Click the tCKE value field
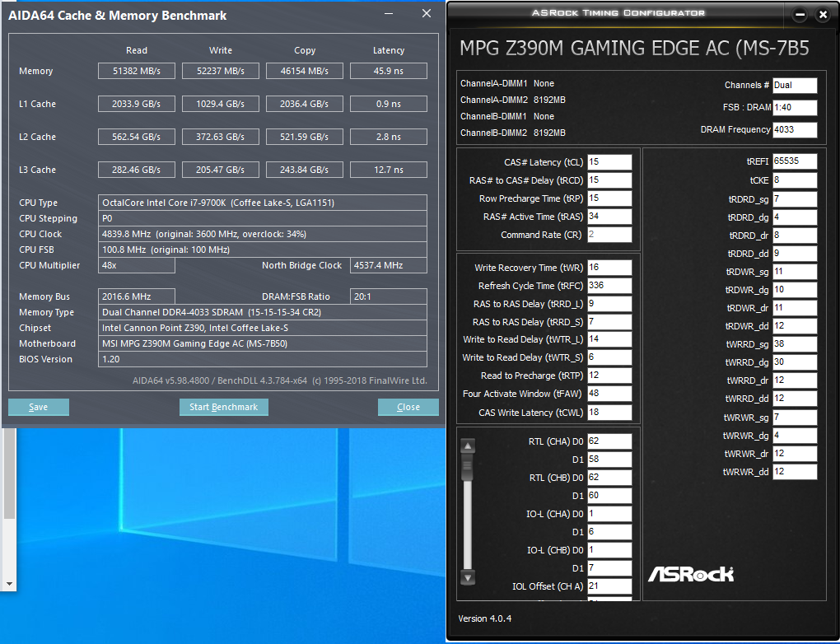 pos(795,180)
